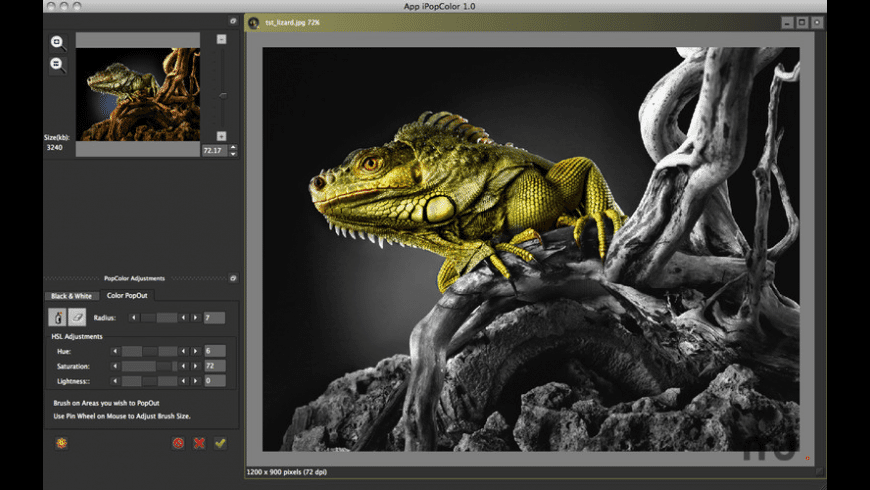Click the lizard image on the canvas
The image size is (870, 490).
coord(531,249)
